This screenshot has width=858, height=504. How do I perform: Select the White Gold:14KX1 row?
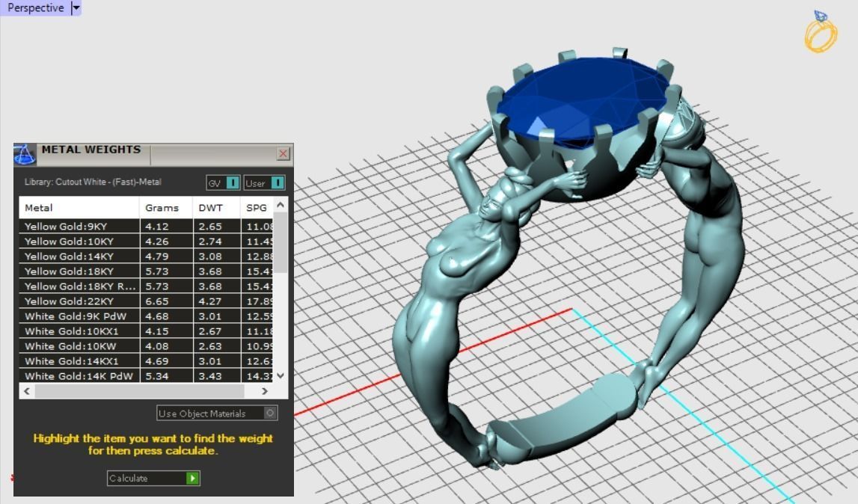point(146,361)
